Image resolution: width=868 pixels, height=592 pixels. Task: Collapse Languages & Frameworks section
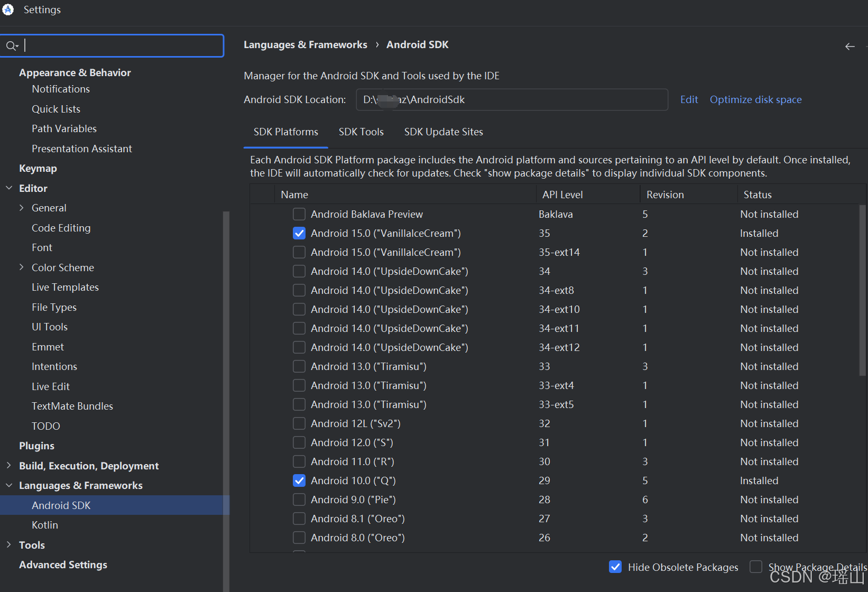(x=9, y=485)
